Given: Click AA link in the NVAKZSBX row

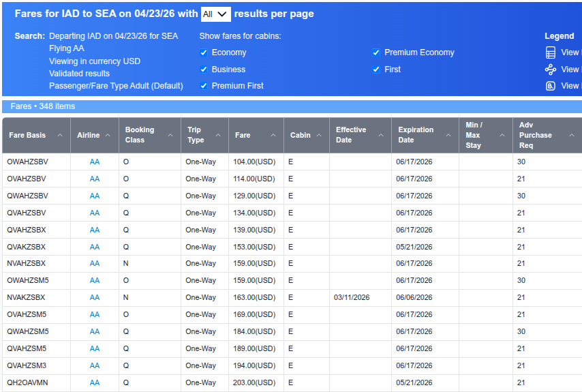Looking at the screenshot, I should (x=95, y=297).
